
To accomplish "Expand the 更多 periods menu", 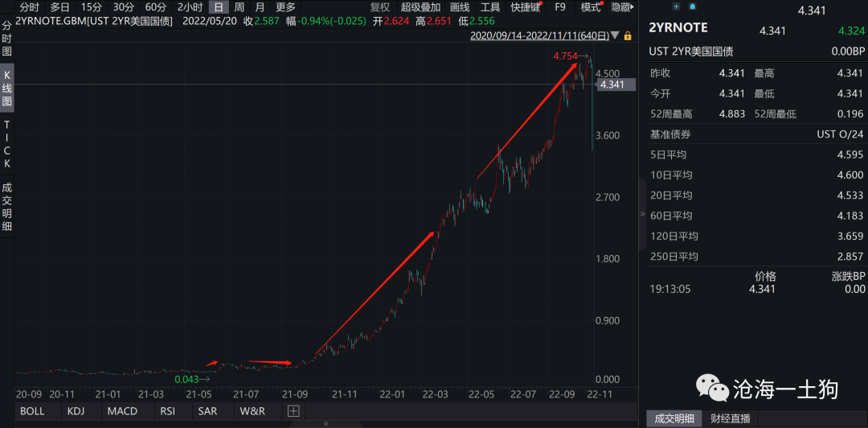I will point(285,7).
